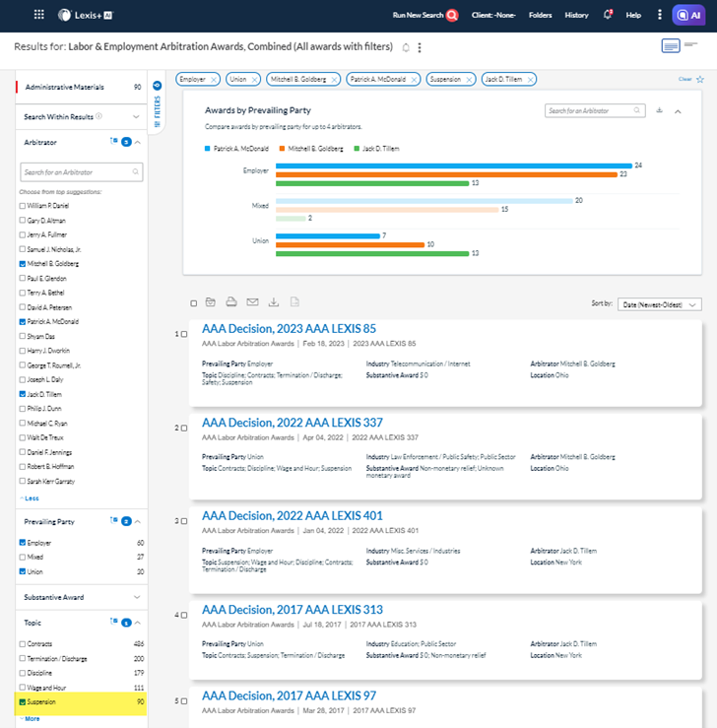717x728 pixels.
Task: Email selected results icon
Action: coord(252,302)
